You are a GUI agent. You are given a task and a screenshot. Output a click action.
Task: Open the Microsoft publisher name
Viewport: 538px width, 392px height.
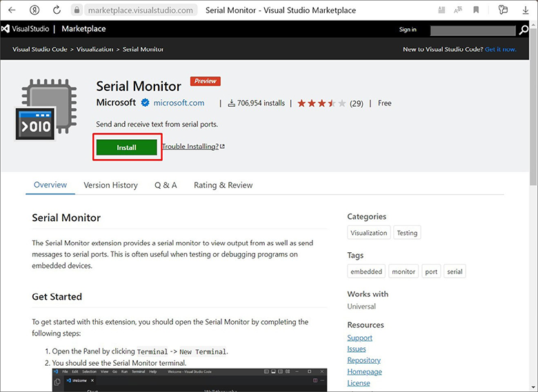click(116, 103)
